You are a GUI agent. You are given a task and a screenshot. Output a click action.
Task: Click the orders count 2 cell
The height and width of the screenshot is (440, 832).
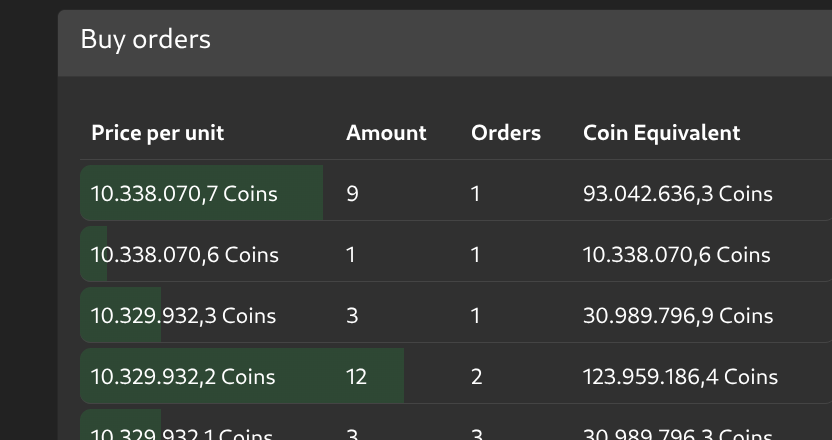[476, 377]
